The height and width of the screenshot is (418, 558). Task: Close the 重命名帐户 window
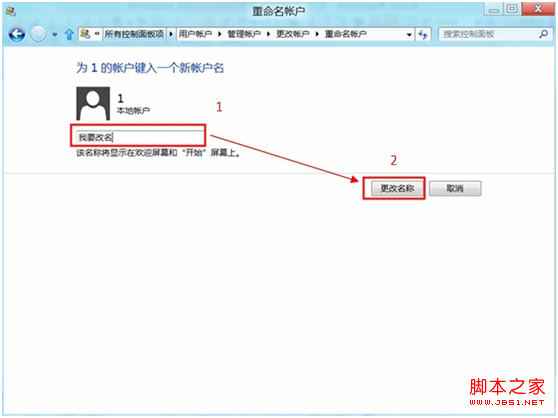[538, 9]
